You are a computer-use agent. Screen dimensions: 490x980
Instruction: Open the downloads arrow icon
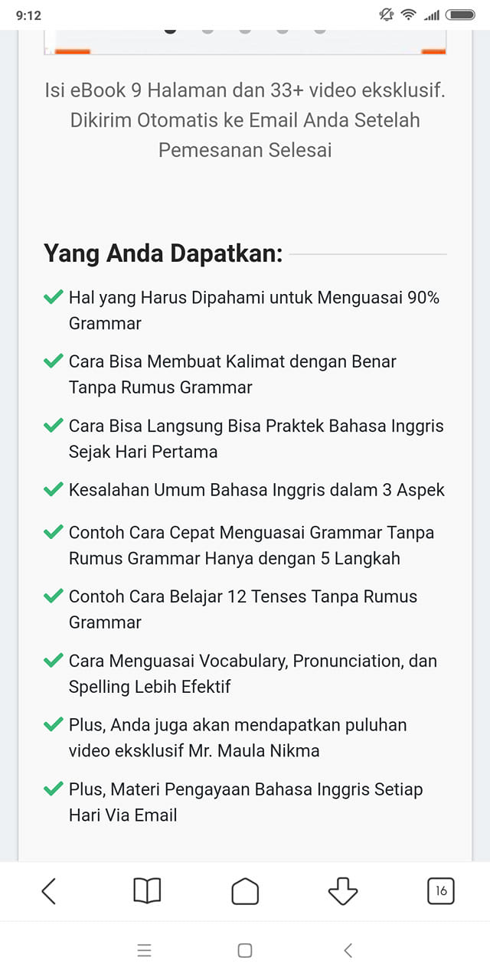tap(342, 891)
